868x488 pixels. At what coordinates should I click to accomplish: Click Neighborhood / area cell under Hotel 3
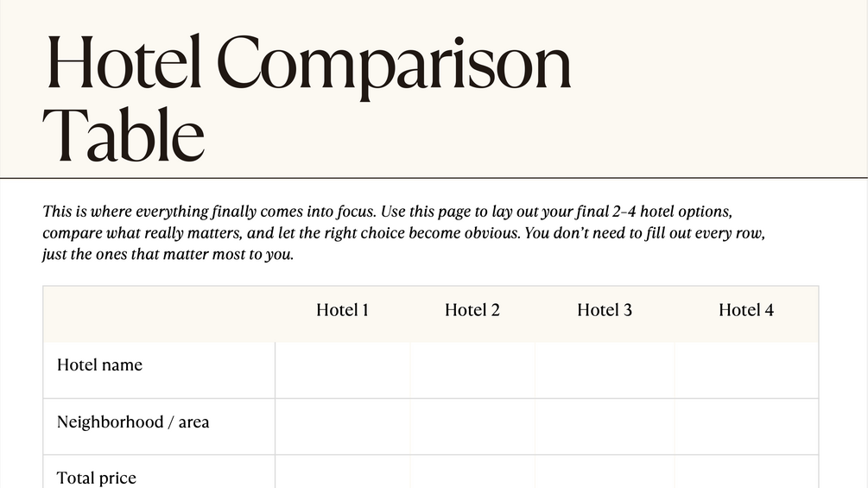(x=605, y=428)
